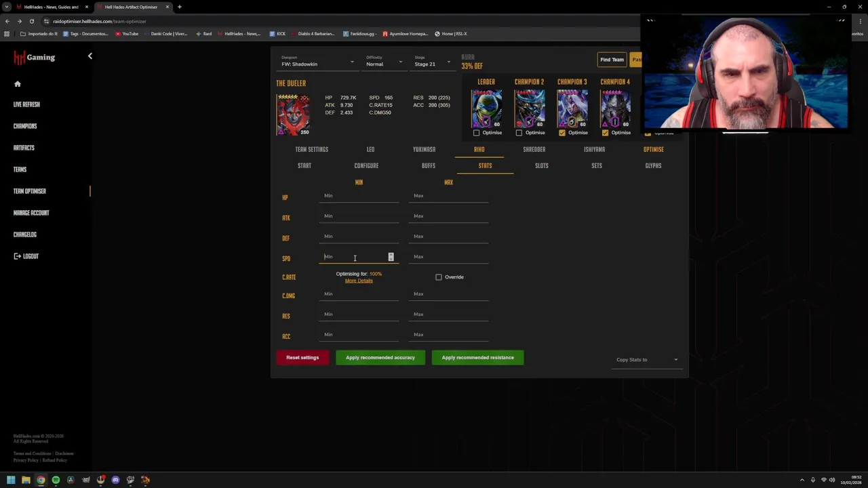Select the Champion 2 portrait
The image size is (868, 488).
[x=529, y=108]
